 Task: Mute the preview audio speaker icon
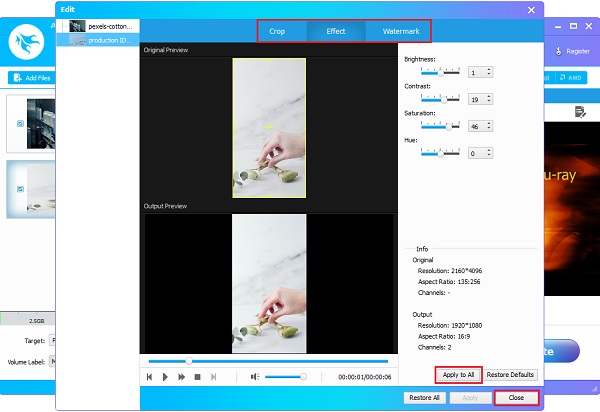coord(255,377)
